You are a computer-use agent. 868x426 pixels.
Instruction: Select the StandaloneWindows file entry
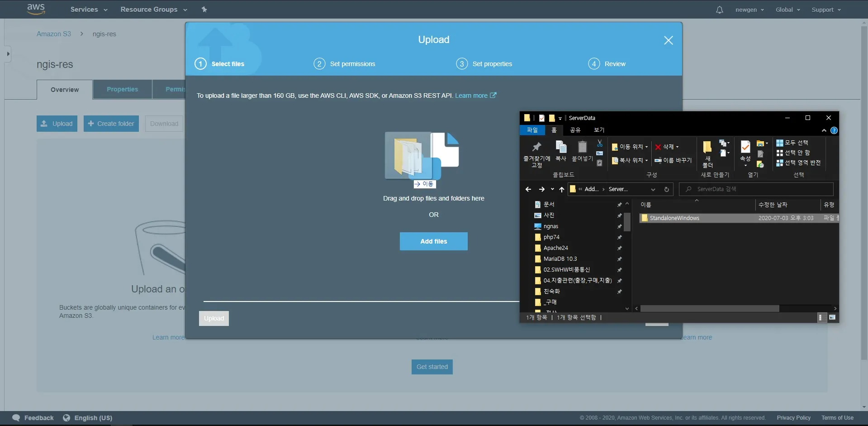click(675, 218)
